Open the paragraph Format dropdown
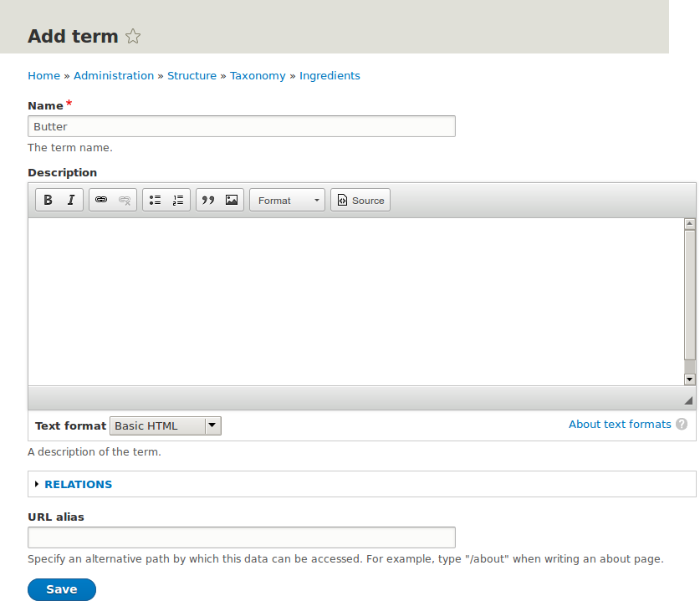This screenshot has height=601, width=700. point(286,200)
